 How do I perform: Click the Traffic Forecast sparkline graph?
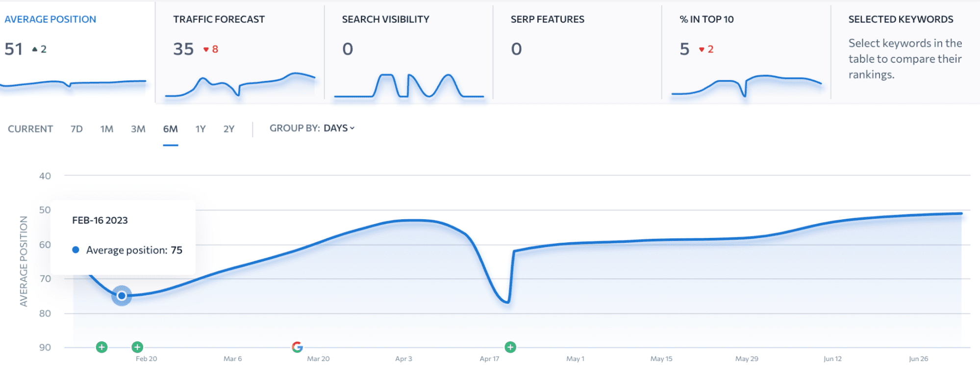[x=240, y=85]
